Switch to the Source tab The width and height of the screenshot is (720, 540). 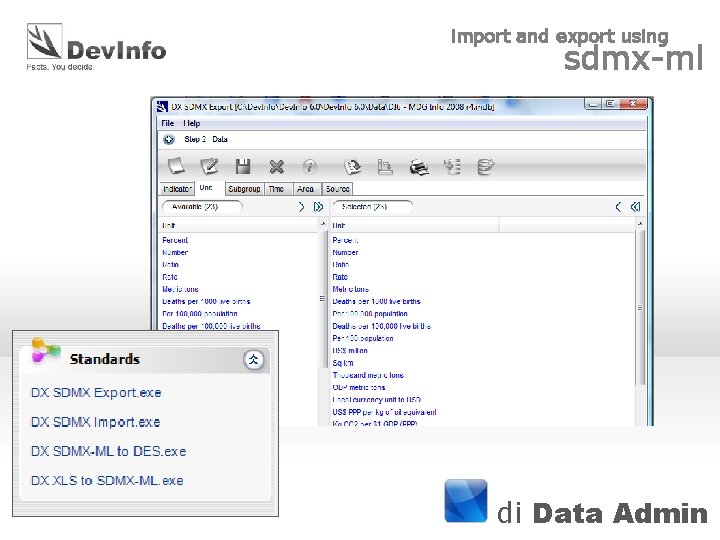coord(338,189)
